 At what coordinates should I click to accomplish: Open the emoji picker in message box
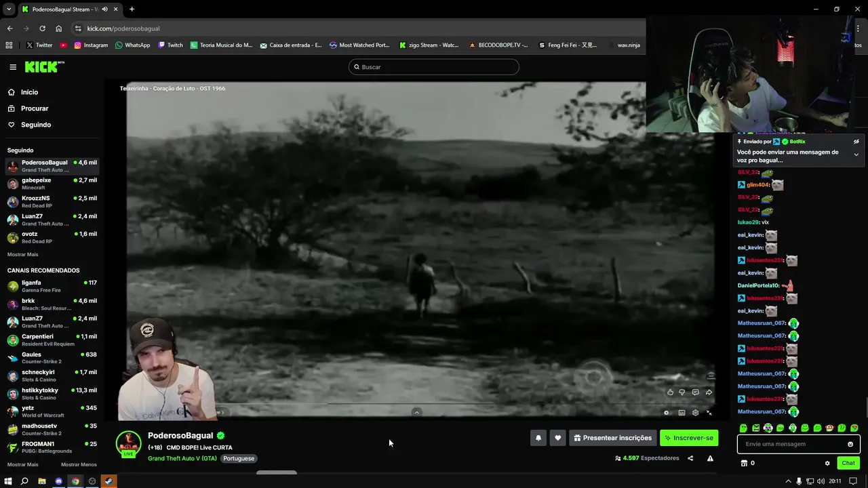pos(850,445)
